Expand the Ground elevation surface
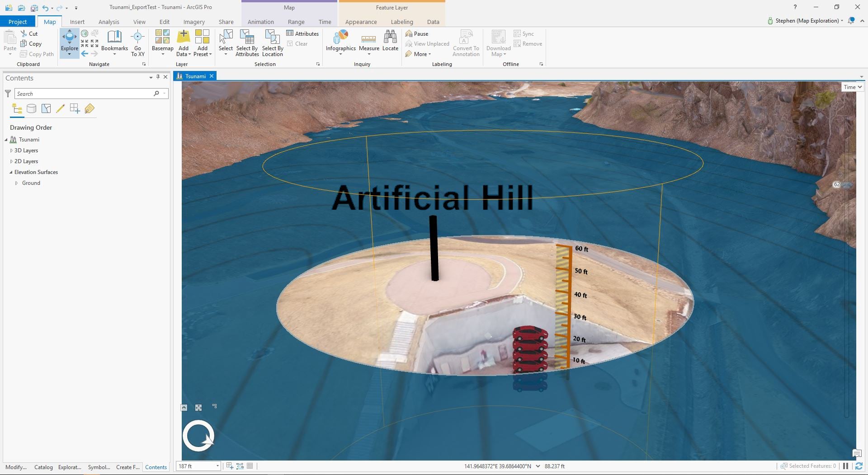The width and height of the screenshot is (868, 475). [17, 183]
